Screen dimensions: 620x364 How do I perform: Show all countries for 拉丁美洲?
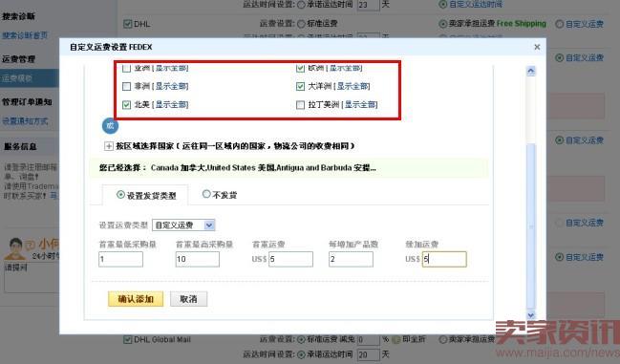[x=360, y=105]
